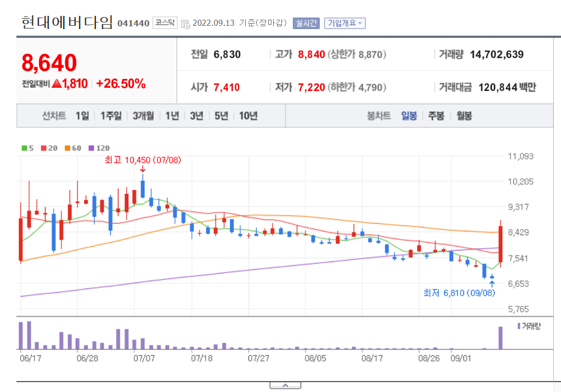The height and width of the screenshot is (392, 561).
Task: Click the 거래대금 value 120,844 백만
Action: (507, 87)
